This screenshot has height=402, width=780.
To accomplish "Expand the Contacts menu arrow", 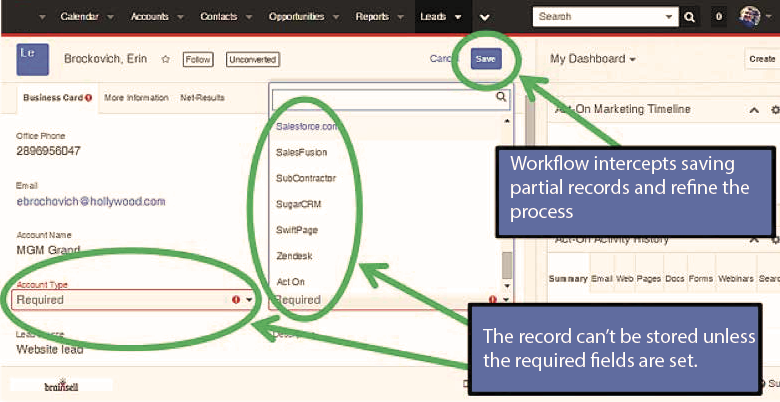I will pyautogui.click(x=248, y=17).
